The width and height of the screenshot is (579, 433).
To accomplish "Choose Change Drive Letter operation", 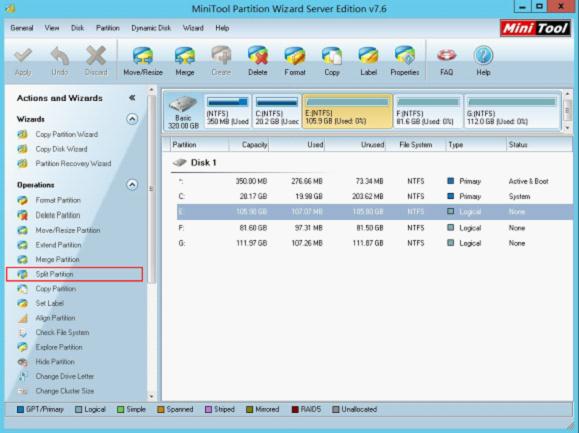I will [x=65, y=377].
